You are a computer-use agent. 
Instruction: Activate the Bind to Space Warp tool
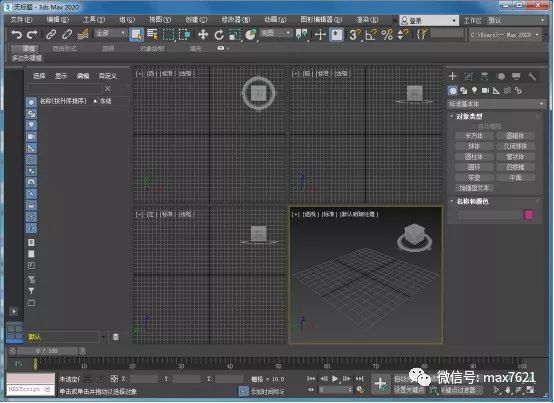(x=83, y=34)
